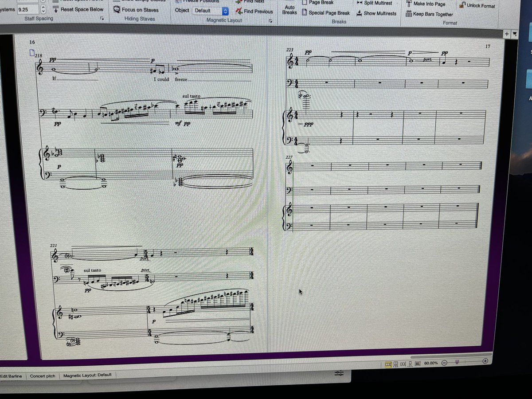Click the zoom out minus button

[444, 363]
